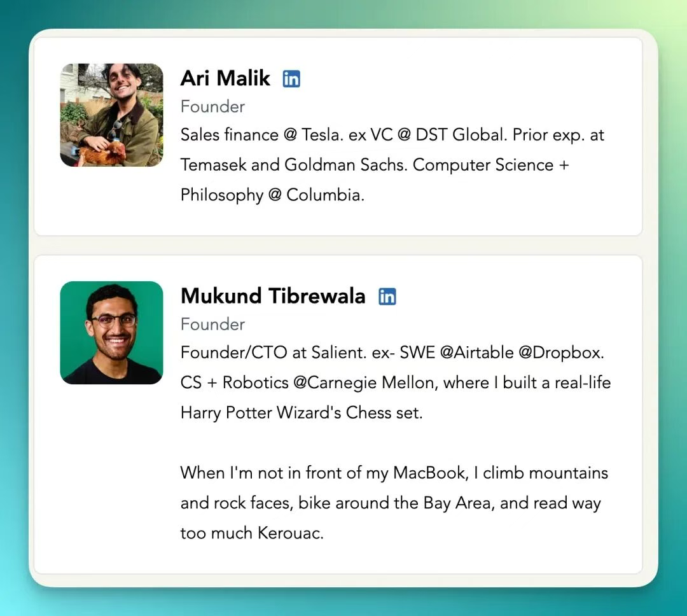
Task: Select the Ari Malik name heading
Action: point(225,78)
